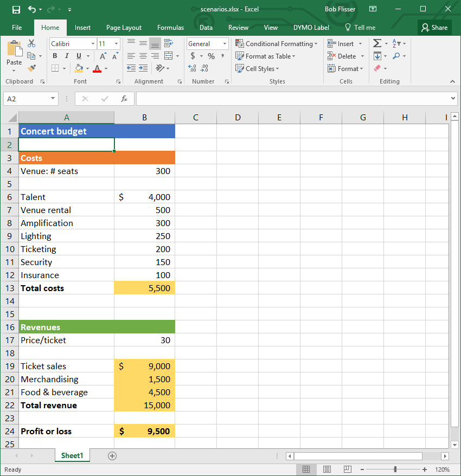
Task: Click the Increase Font Size icon
Action: point(103,56)
